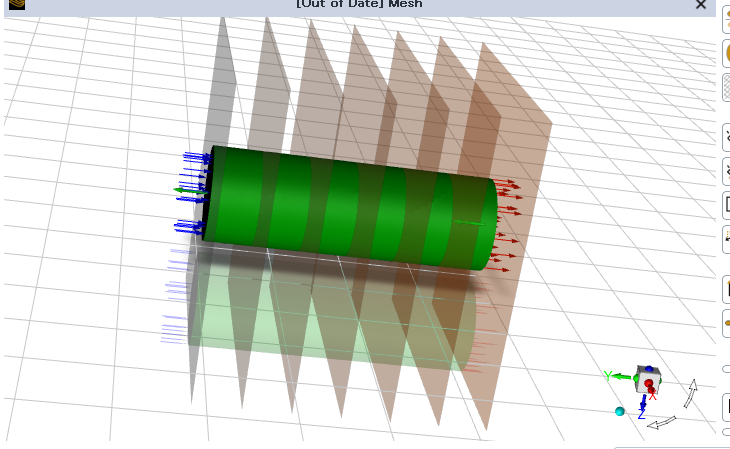
Task: Select the red outlet arrows on cylinder
Action: click(x=505, y=224)
